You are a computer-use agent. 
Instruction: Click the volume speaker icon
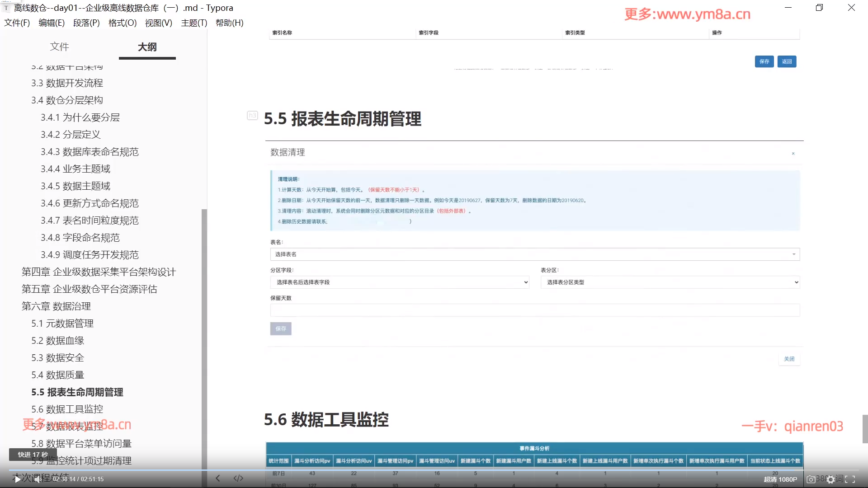(x=37, y=479)
